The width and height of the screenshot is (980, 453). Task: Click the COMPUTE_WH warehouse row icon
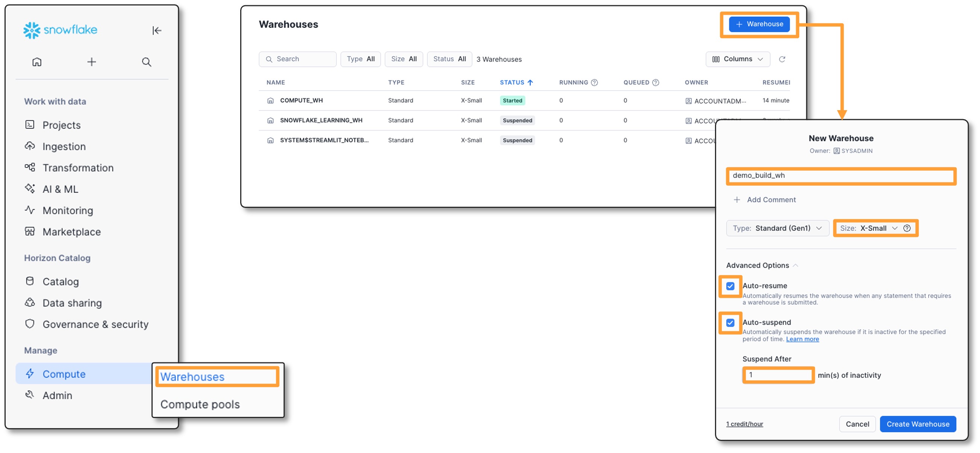coord(270,101)
